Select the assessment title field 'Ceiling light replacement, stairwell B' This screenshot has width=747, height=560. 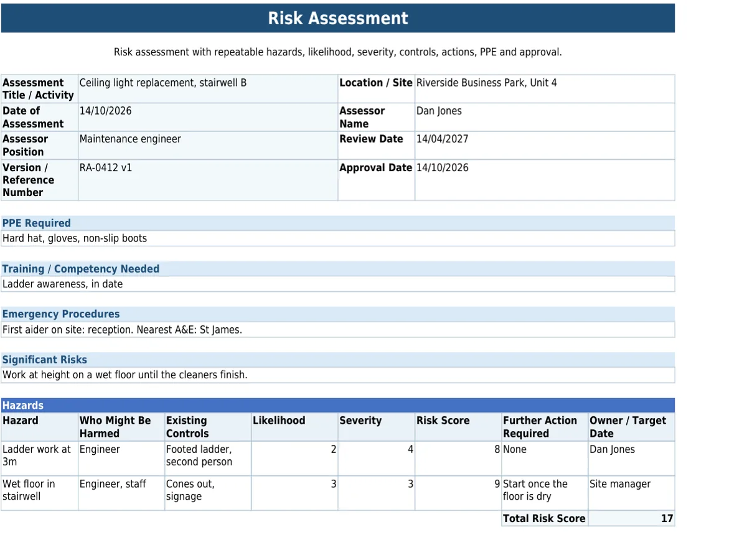[208, 89]
